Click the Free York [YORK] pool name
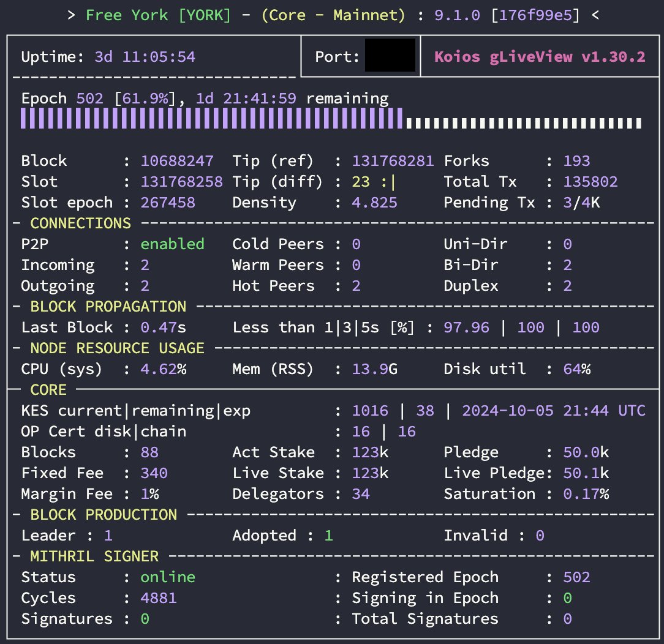664x644 pixels. [159, 15]
